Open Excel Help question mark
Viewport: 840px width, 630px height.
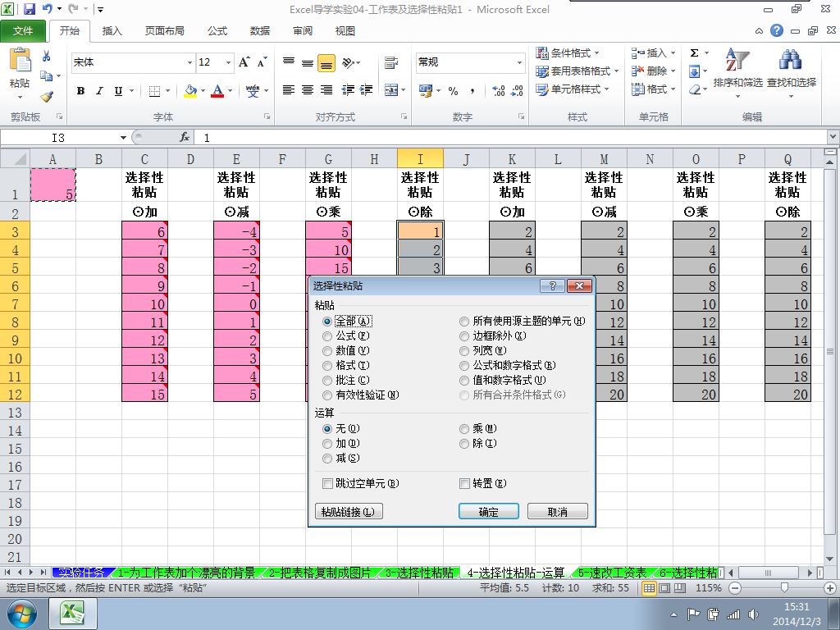click(x=777, y=30)
